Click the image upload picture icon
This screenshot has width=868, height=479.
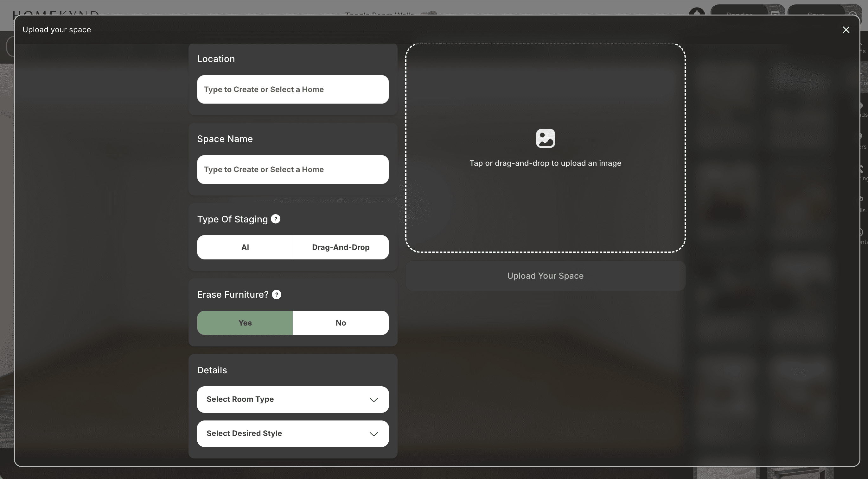click(x=545, y=138)
